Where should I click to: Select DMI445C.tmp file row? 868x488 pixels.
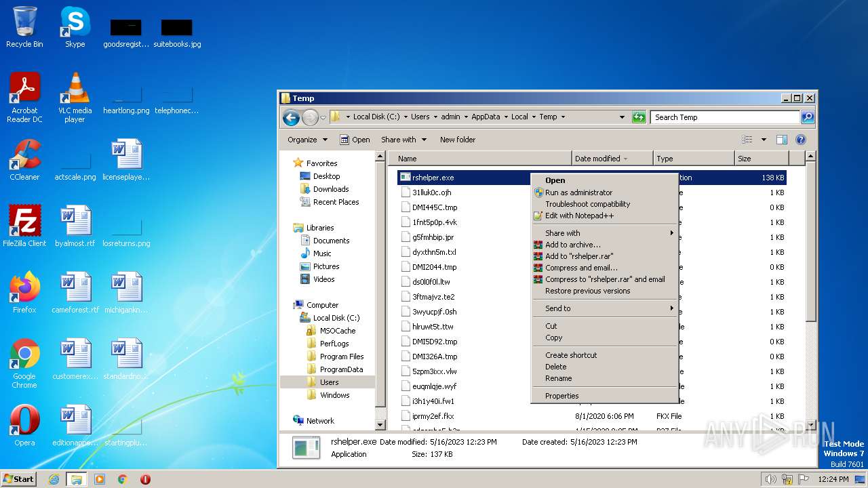[x=591, y=207]
